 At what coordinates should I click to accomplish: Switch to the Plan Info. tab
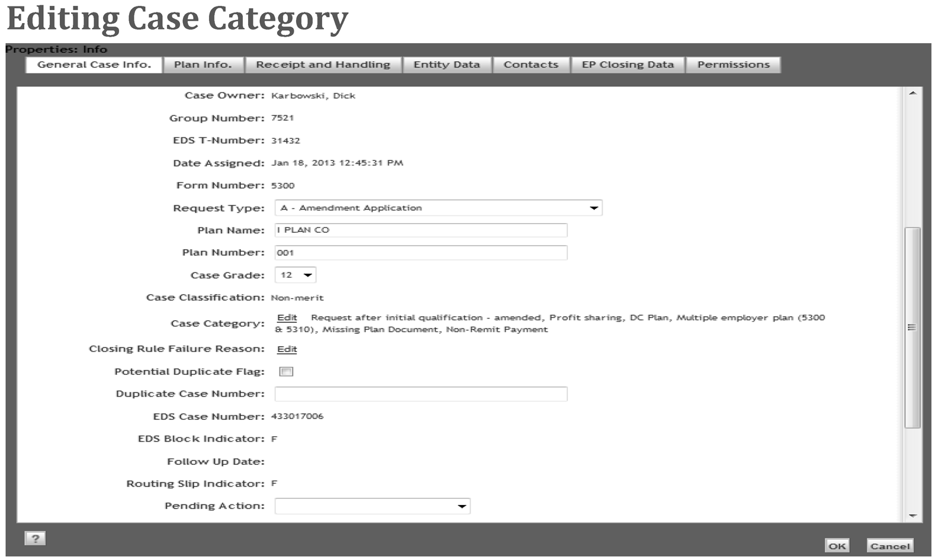(203, 65)
